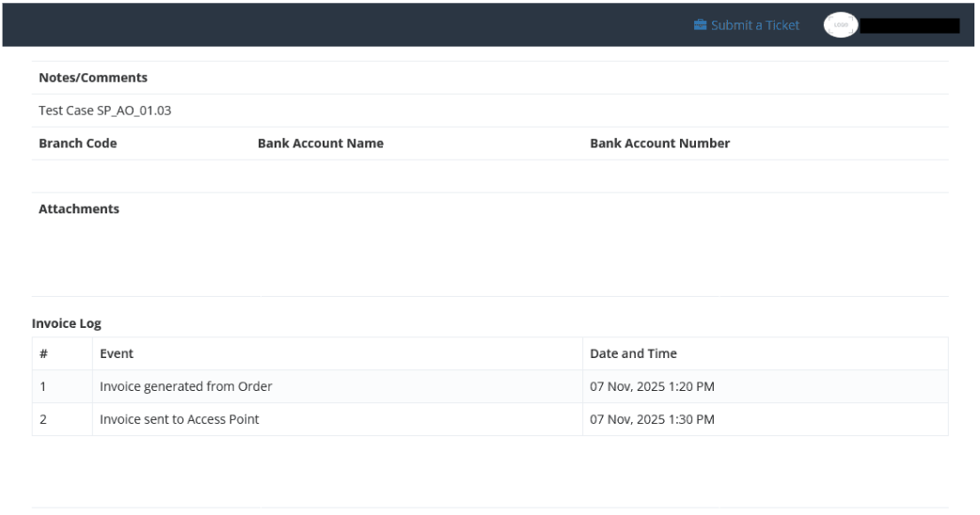Click the Notes/Comments heading

93,78
